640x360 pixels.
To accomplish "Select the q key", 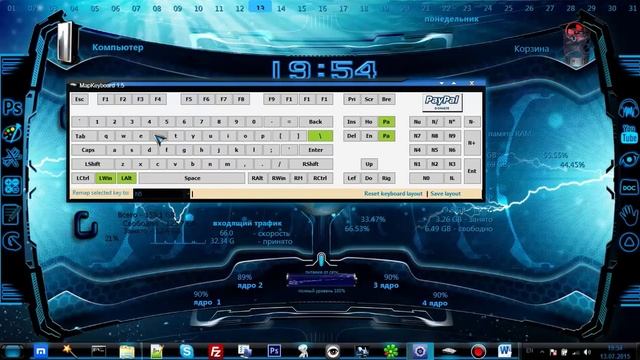I will pyautogui.click(x=106, y=136).
